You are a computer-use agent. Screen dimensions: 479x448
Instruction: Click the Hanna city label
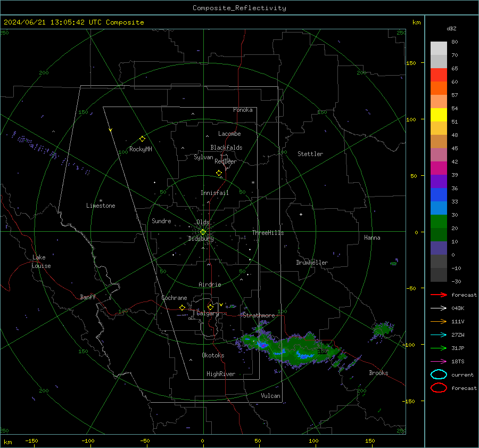372,238
